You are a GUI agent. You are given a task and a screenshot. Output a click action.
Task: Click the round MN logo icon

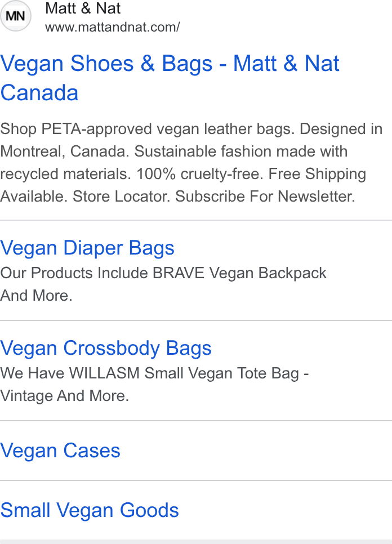point(16,16)
